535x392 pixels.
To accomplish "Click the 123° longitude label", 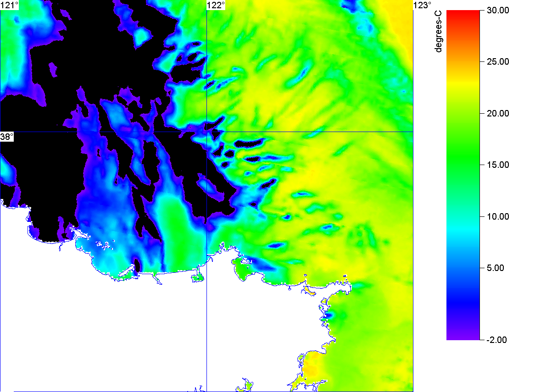I will pyautogui.click(x=423, y=5).
